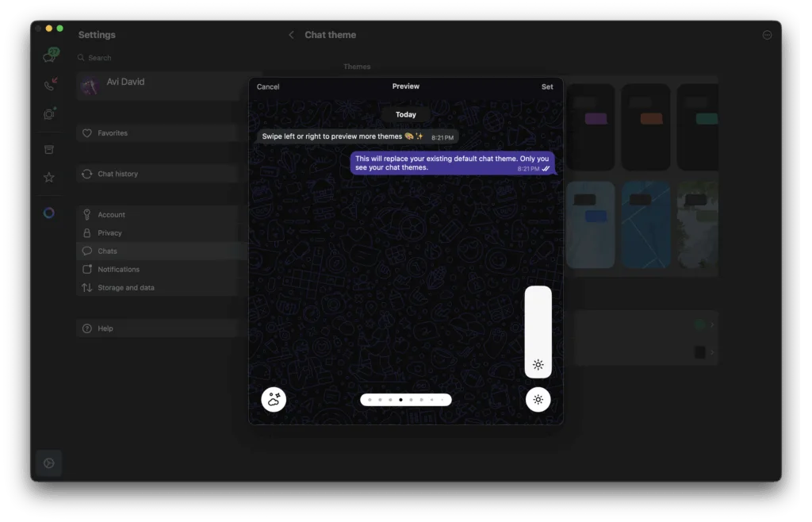Select the orange bubble theme thumbnail
The height and width of the screenshot is (522, 812).
[645, 128]
